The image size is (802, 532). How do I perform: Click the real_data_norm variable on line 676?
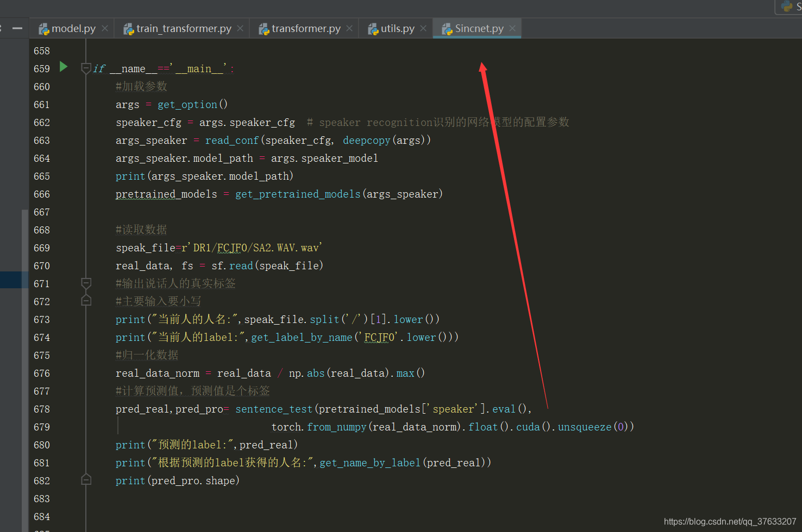(158, 373)
